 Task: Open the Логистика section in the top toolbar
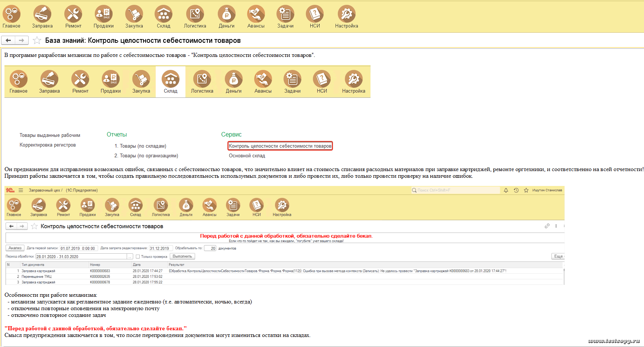point(195,17)
